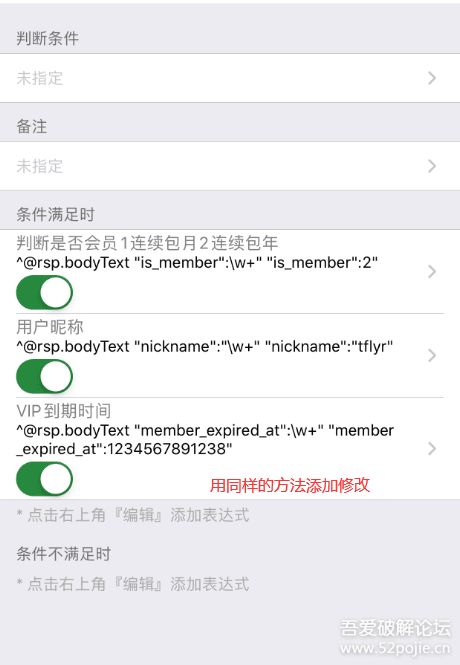Viewport: 460px width, 665px height.
Task: Turn off the 用户昵称 rule switch
Action: pos(45,376)
